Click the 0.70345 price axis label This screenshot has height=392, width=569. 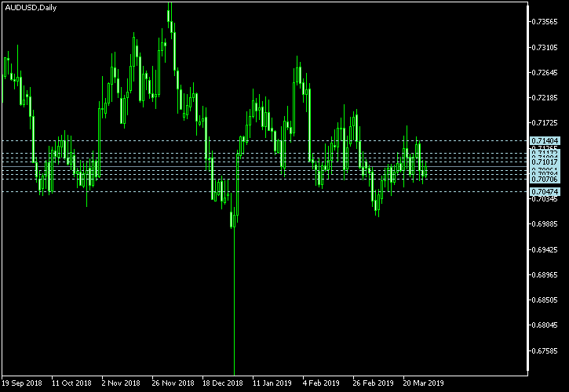[545, 199]
